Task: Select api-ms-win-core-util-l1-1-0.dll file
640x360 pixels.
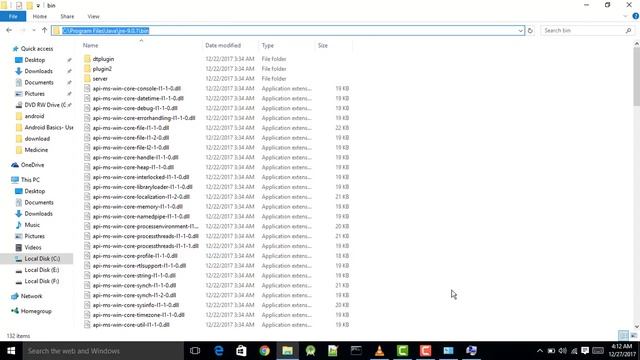Action: [131, 324]
